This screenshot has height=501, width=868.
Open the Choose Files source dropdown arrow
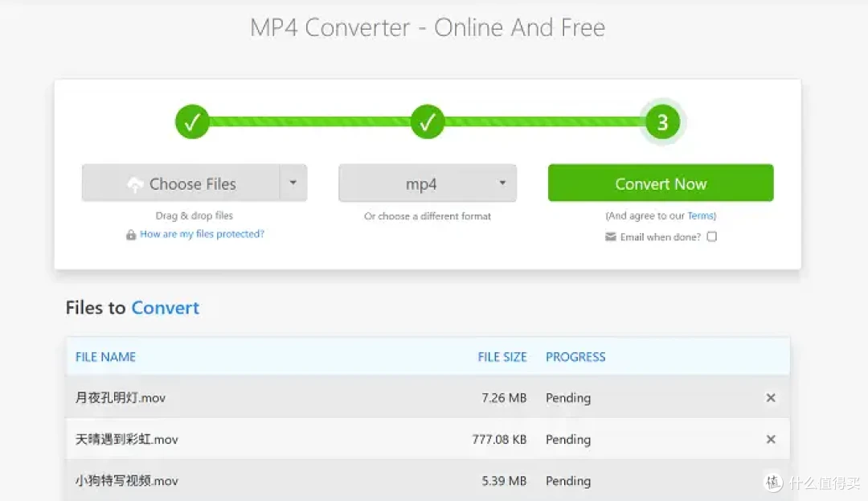coord(293,183)
